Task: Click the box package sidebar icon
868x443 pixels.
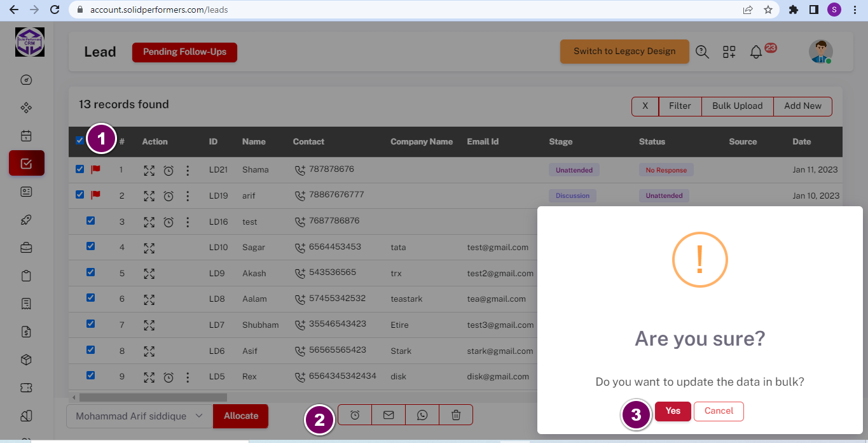Action: 26,360
